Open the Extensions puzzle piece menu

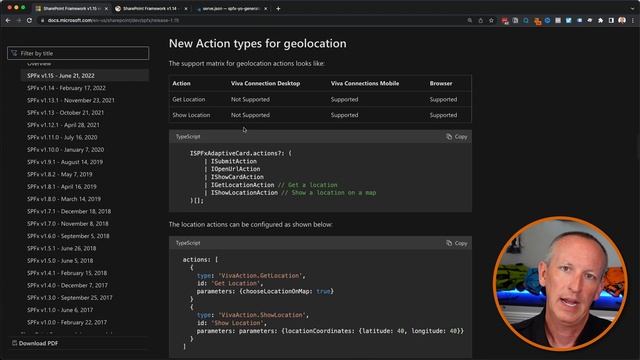coord(600,20)
